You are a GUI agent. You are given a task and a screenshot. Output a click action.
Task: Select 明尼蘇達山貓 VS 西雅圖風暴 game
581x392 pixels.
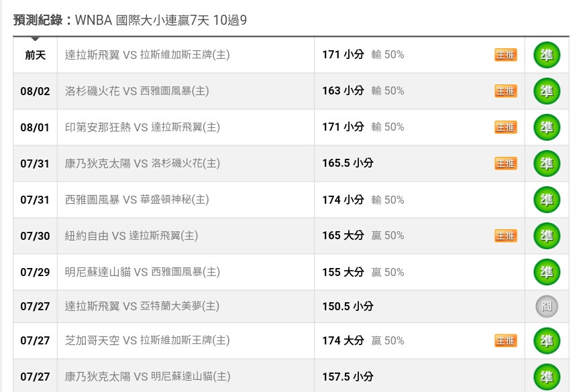point(142,272)
